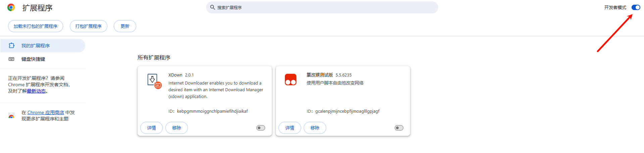Click the XDown extension icon
644x153 pixels.
click(x=154, y=81)
